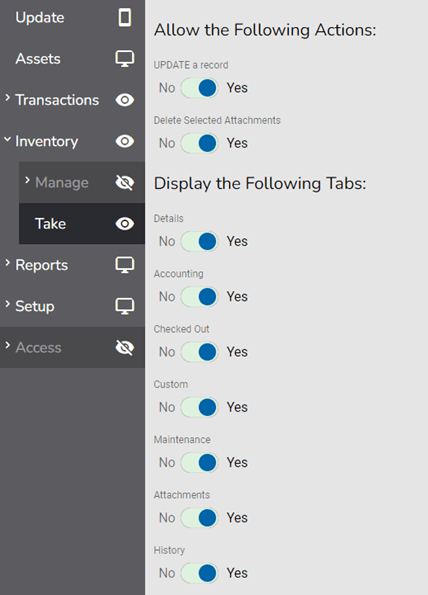Disable the Accounting tab toggle
The height and width of the screenshot is (595, 428).
[x=200, y=297]
